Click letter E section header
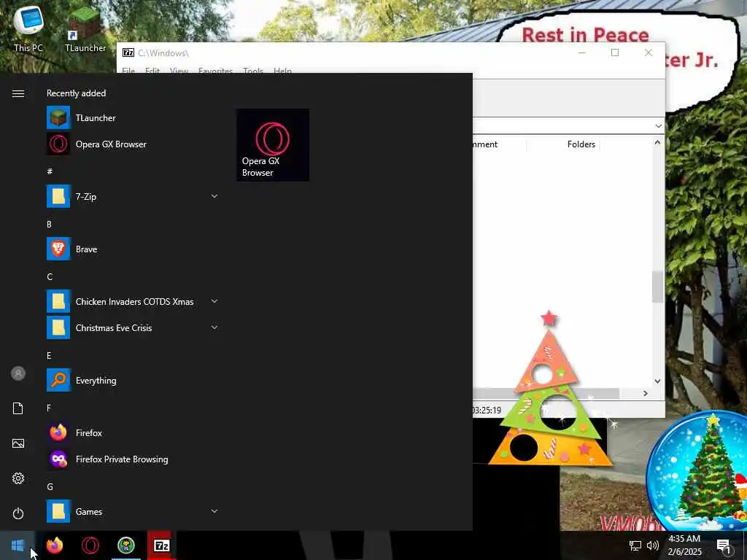The width and height of the screenshot is (747, 560). click(49, 355)
